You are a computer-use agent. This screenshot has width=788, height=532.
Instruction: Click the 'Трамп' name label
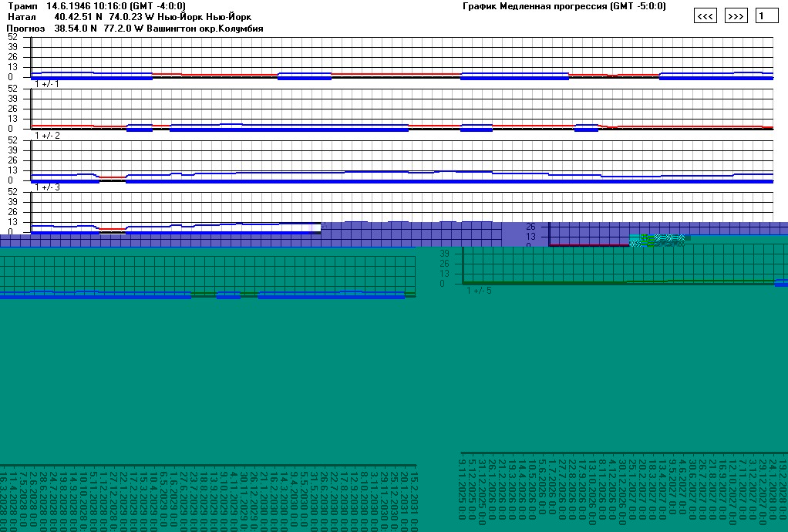tap(21, 6)
